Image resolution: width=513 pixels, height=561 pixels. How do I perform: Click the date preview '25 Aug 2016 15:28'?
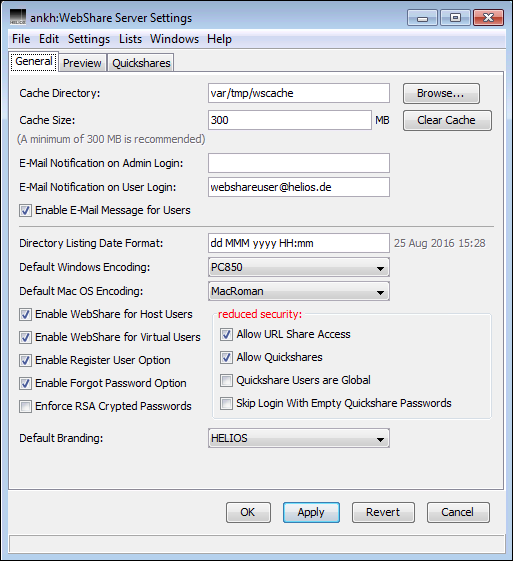tap(440, 243)
